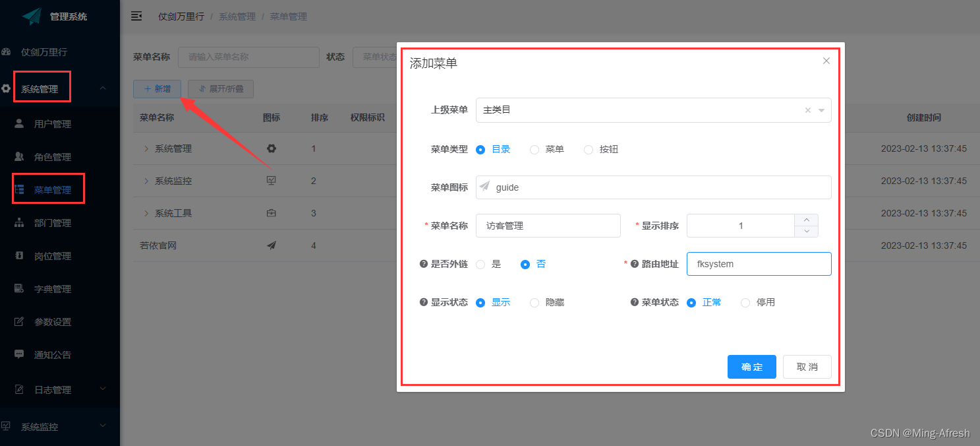The height and width of the screenshot is (446, 980).
Task: Open 用户管理 from the sidebar
Action: click(52, 124)
